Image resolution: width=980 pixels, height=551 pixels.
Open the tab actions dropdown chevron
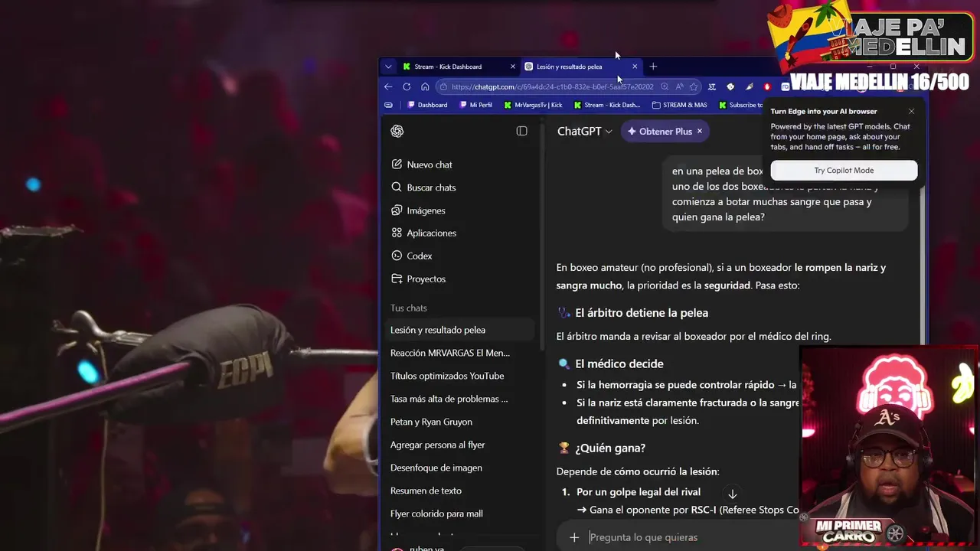[388, 67]
